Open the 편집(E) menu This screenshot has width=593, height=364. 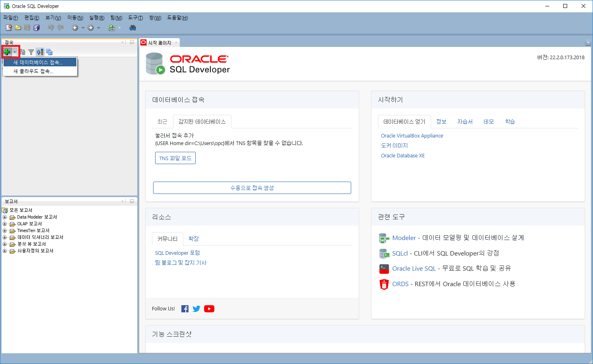pos(32,18)
